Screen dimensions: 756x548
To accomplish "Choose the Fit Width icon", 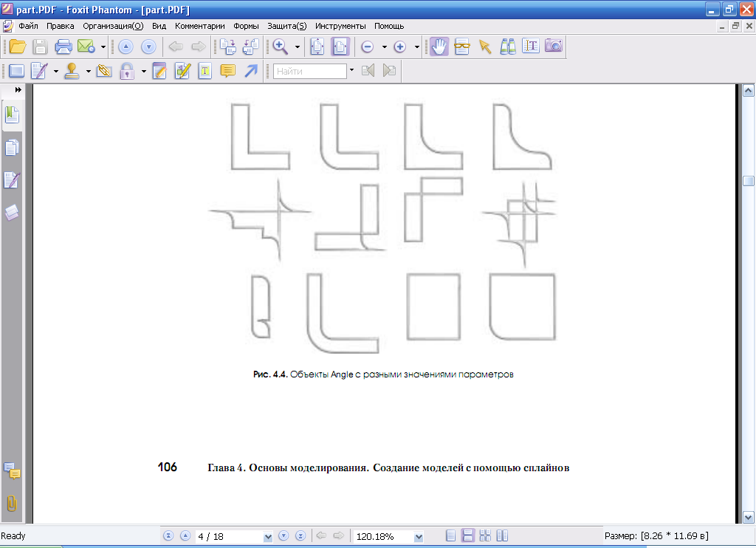I will [340, 47].
